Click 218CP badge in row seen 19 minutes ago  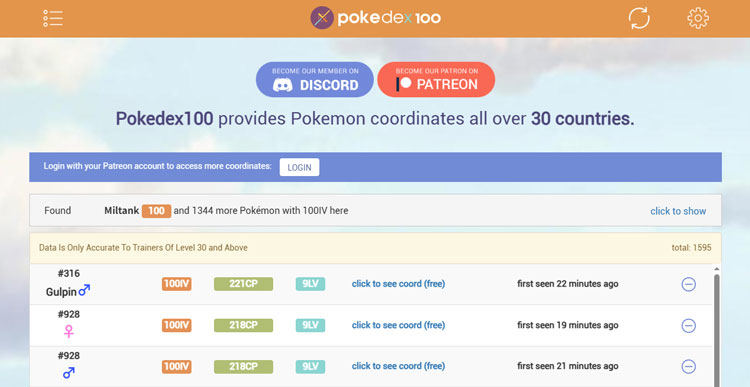pos(243,325)
